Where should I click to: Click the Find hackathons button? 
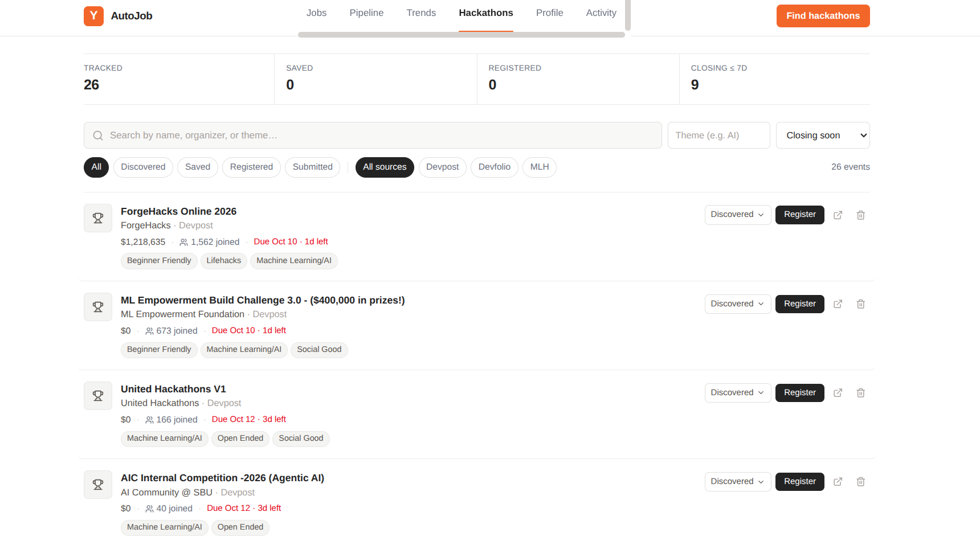click(823, 16)
